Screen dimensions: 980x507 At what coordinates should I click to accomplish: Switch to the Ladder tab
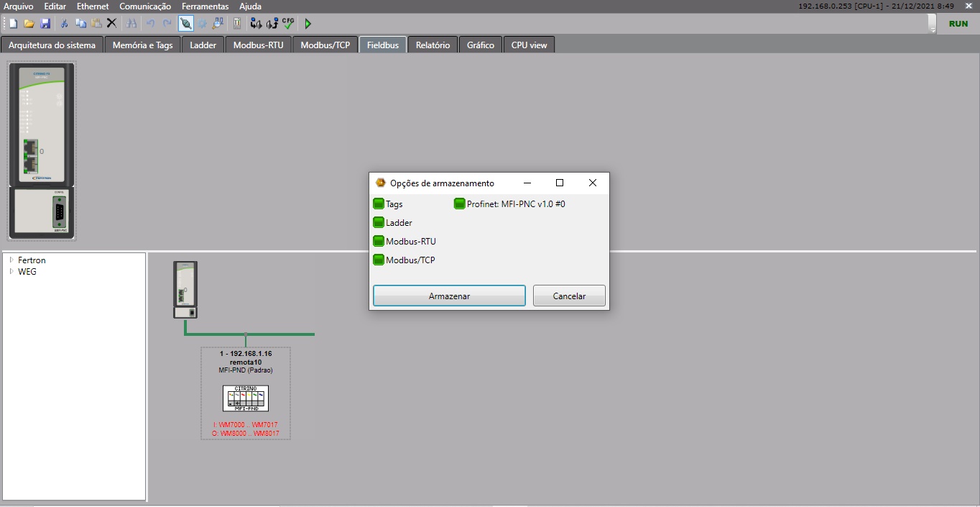point(203,45)
